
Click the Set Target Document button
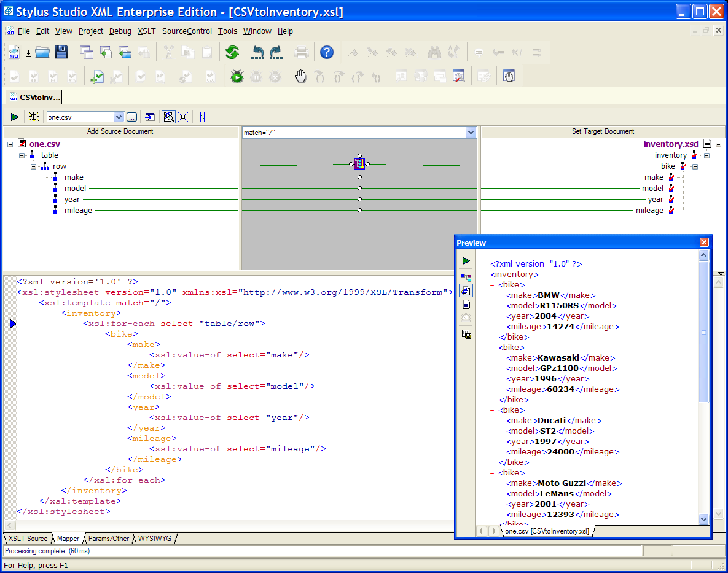click(x=603, y=132)
